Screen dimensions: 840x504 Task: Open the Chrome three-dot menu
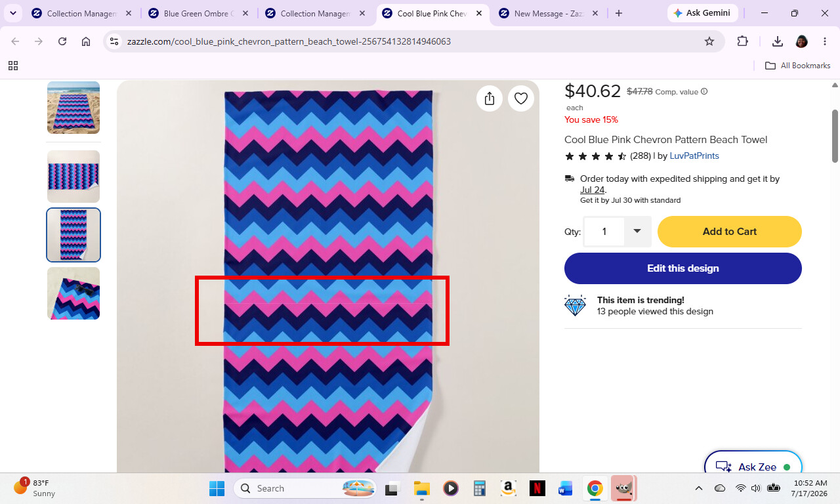pos(825,41)
